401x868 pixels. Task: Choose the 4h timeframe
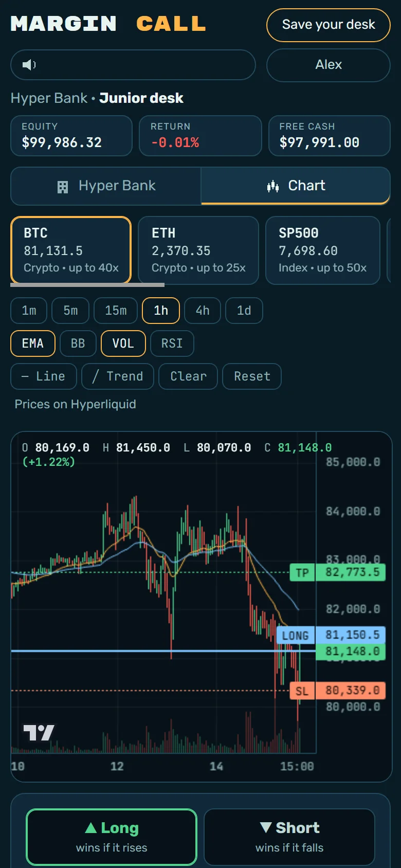tap(203, 311)
